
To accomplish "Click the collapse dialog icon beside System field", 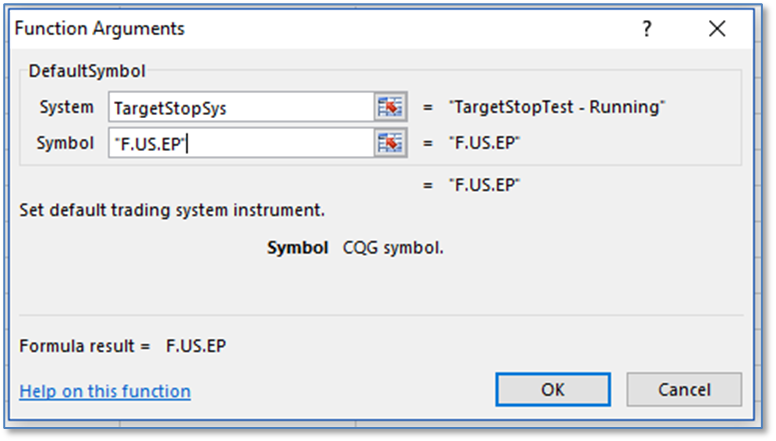I will 388,107.
